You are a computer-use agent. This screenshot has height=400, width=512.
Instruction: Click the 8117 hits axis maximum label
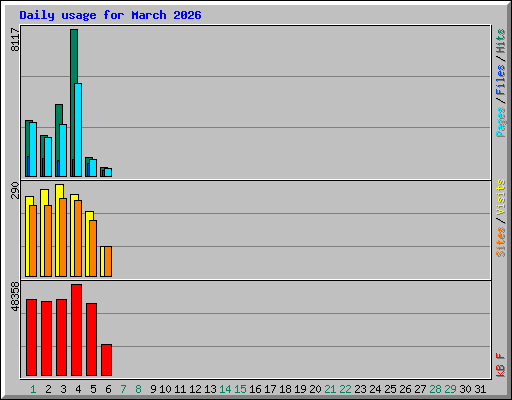tap(15, 40)
